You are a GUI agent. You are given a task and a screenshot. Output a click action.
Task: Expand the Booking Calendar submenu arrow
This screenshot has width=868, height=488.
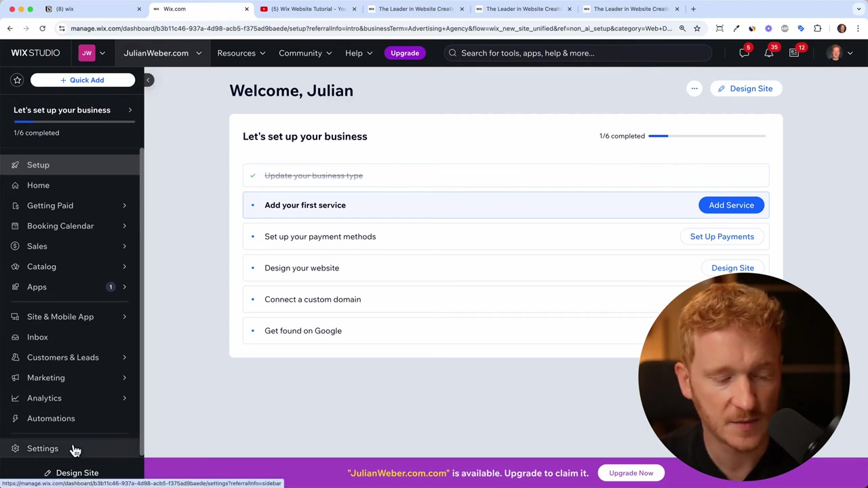click(124, 226)
